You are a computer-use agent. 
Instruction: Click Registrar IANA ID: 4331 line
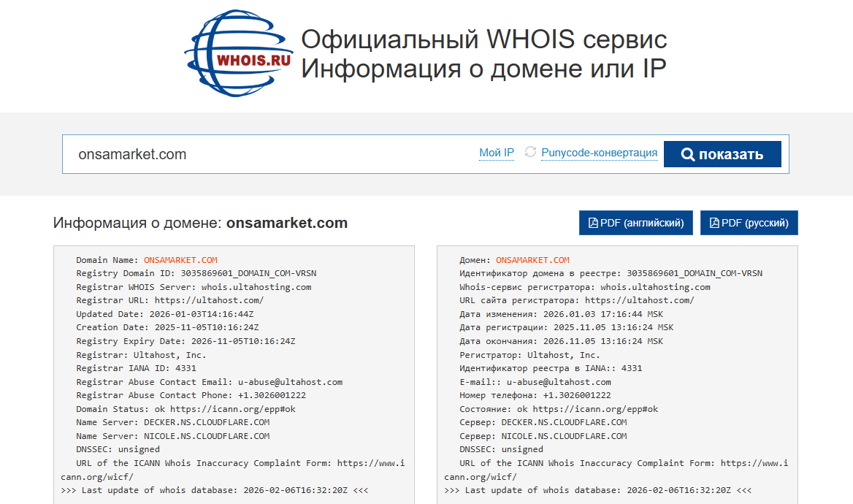pyautogui.click(x=136, y=368)
